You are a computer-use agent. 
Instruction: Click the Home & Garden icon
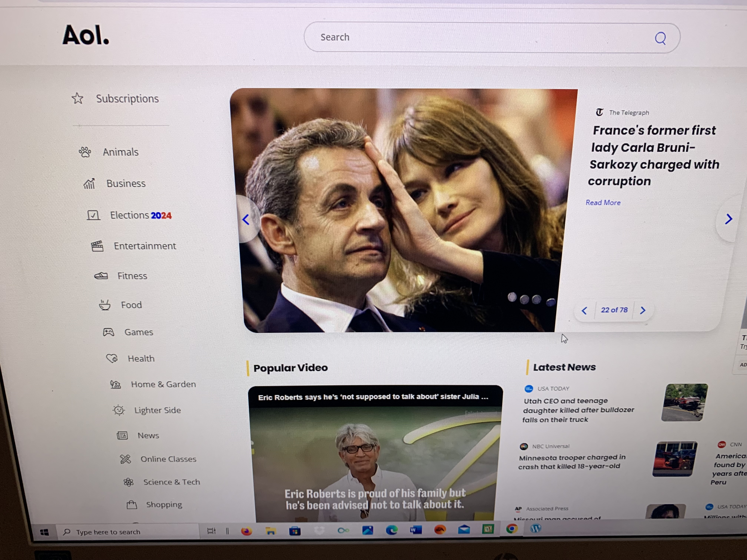tap(115, 384)
